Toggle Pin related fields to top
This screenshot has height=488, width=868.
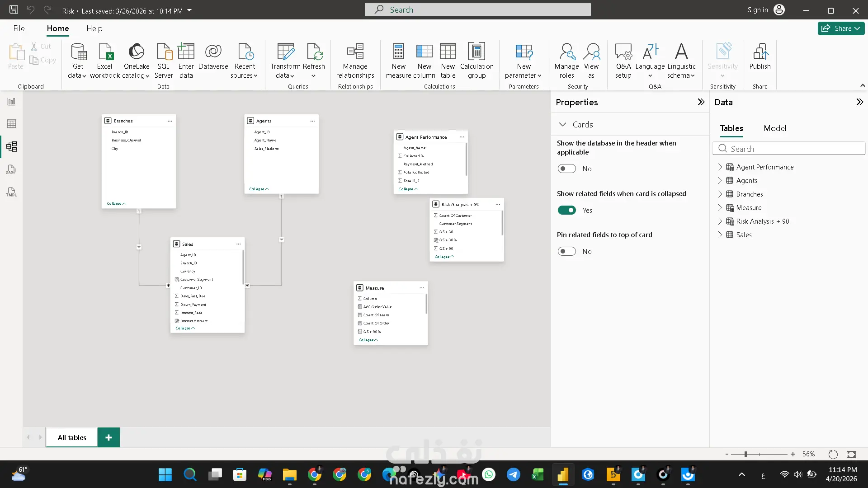[x=566, y=251]
